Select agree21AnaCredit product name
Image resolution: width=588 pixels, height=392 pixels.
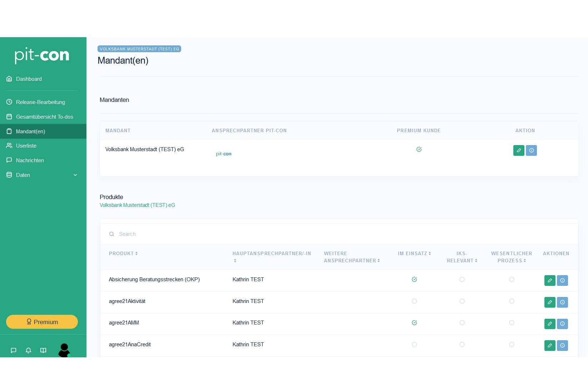(130, 344)
